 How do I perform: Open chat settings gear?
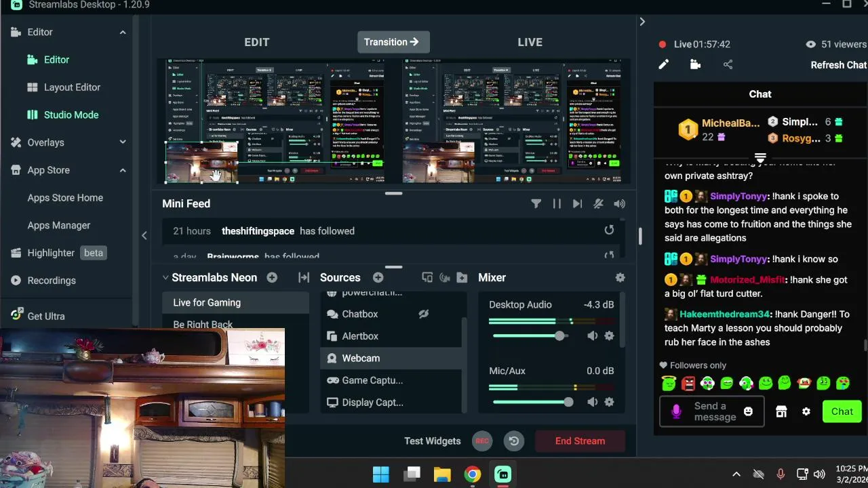tap(806, 411)
